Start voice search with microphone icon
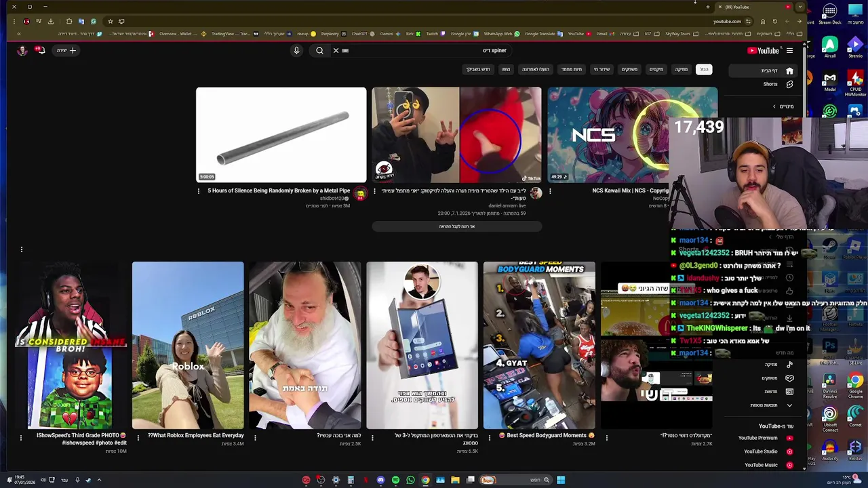This screenshot has height=488, width=868. [x=296, y=50]
